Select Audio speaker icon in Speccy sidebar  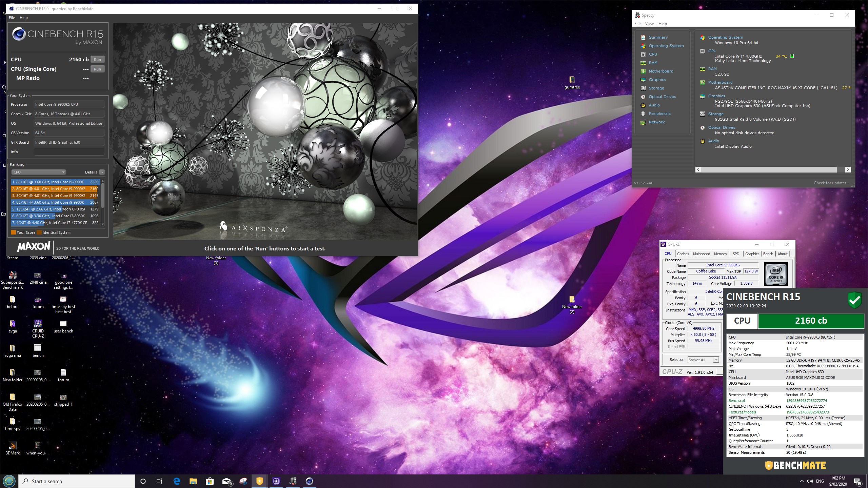(643, 105)
